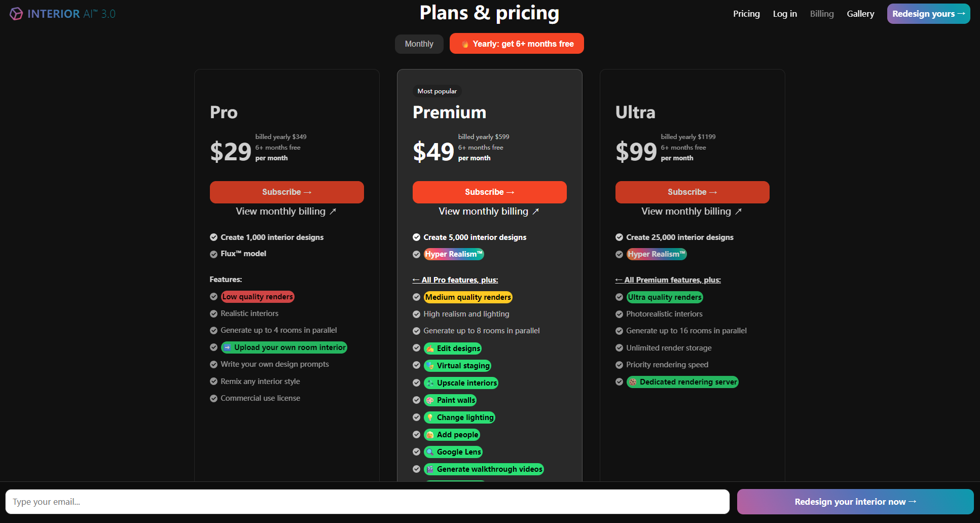Switch to Monthly billing toggle

[x=419, y=44]
